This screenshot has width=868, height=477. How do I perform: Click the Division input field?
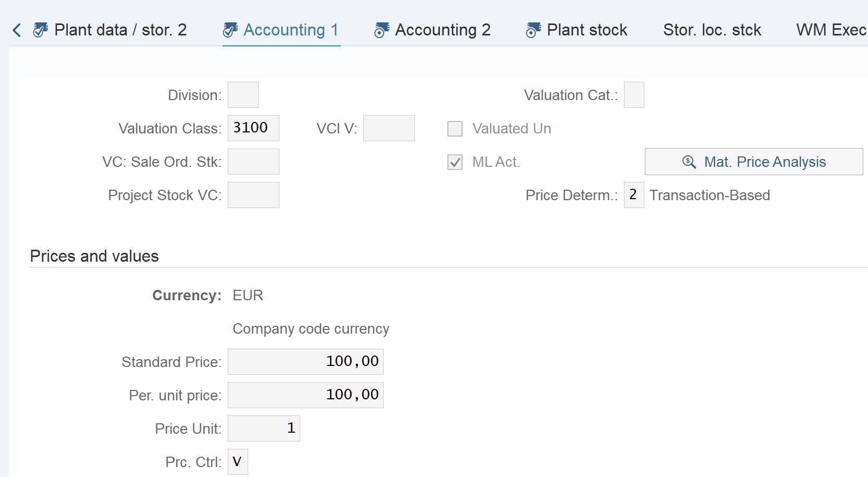[243, 95]
